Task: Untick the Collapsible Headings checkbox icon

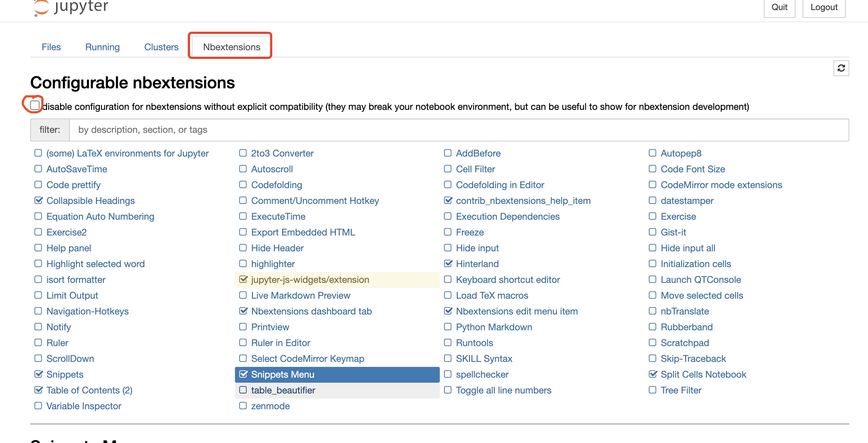Action: pyautogui.click(x=38, y=200)
